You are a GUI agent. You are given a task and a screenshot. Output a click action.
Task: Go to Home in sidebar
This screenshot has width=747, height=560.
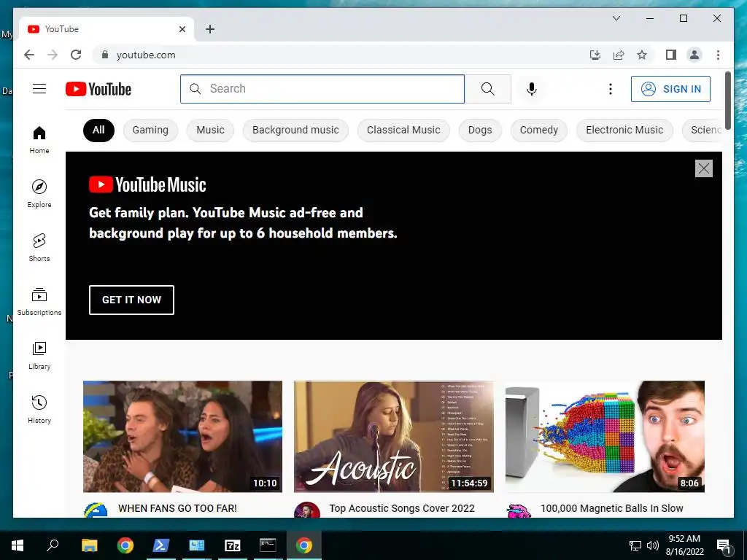pos(39,139)
